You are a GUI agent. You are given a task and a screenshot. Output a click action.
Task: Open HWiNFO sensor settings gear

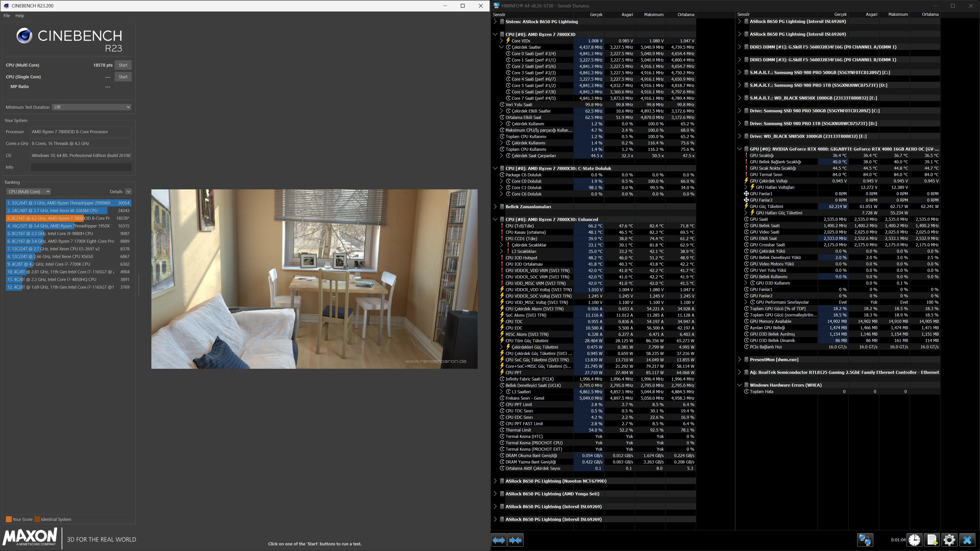click(x=949, y=540)
